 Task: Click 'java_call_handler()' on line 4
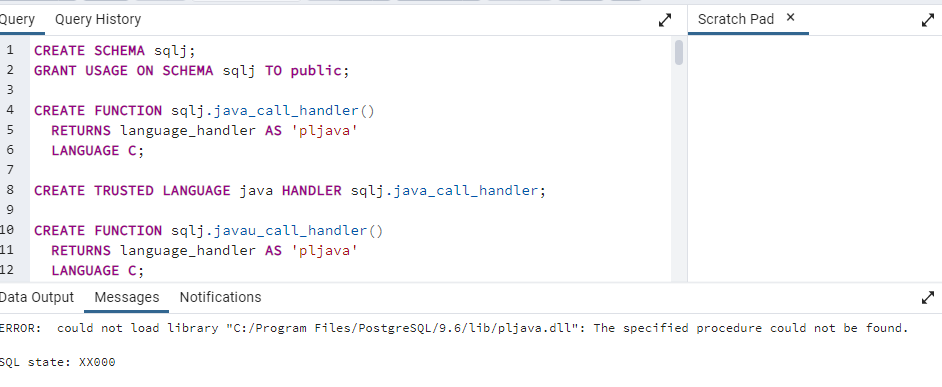point(294,111)
